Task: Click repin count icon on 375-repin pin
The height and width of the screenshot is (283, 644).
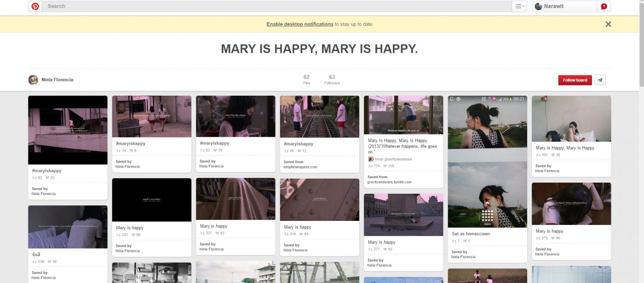Action: (x=538, y=238)
